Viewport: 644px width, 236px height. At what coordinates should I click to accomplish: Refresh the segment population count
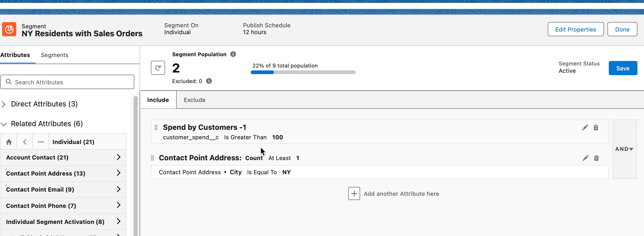tap(158, 68)
